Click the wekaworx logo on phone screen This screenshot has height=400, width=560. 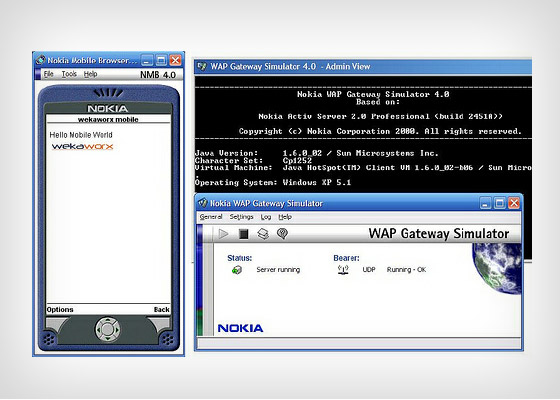pos(82,146)
